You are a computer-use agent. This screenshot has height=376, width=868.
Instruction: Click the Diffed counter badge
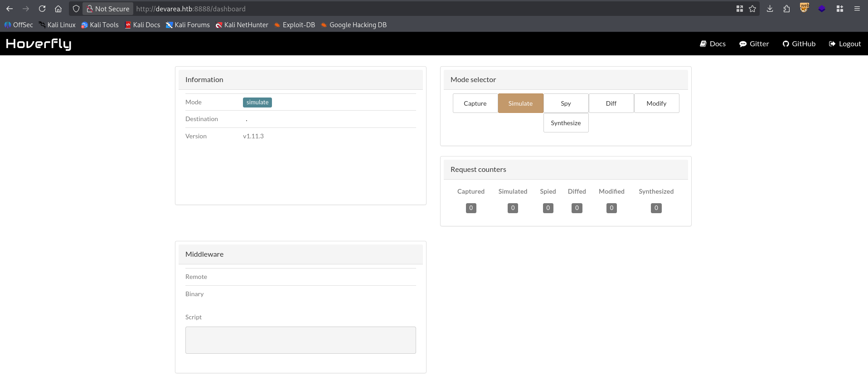(577, 208)
